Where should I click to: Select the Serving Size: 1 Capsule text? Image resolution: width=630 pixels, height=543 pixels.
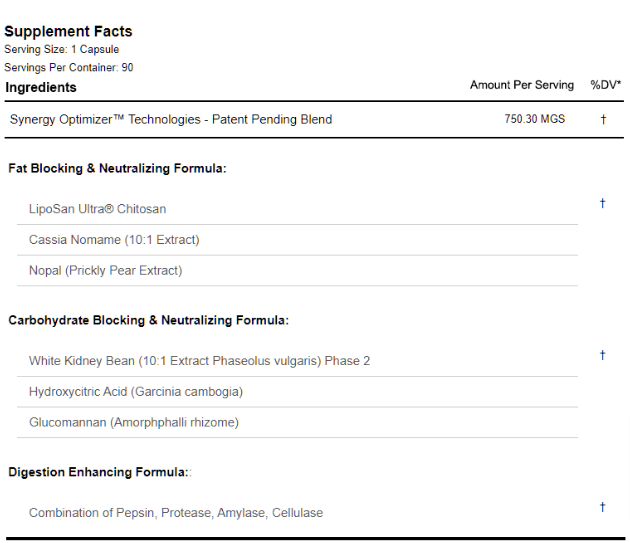[x=61, y=49]
